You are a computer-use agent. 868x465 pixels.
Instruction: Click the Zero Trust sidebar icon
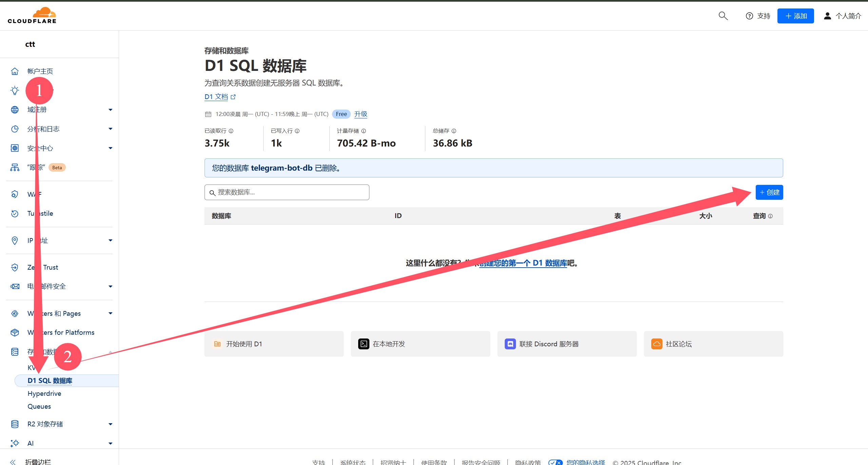tap(15, 267)
